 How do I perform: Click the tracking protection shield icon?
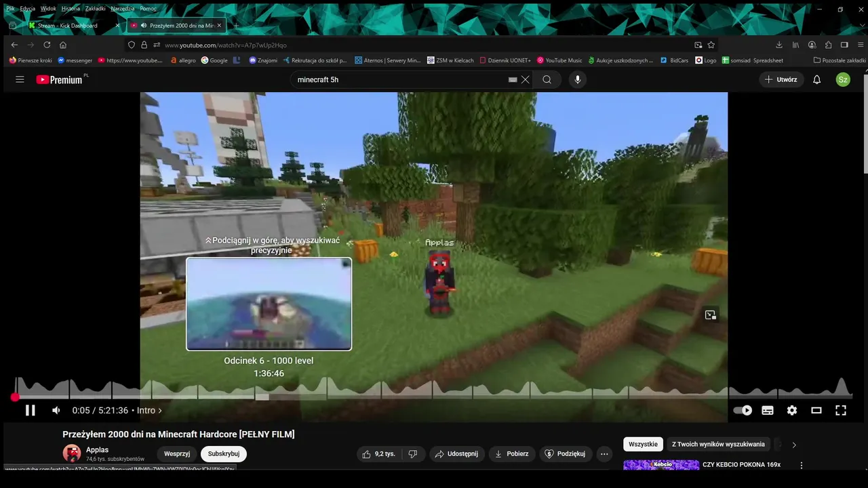[x=132, y=45]
